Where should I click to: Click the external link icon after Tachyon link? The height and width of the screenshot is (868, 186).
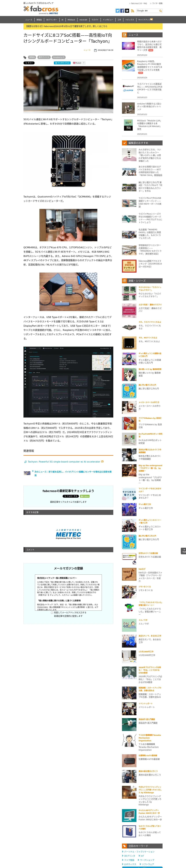(x=102, y=462)
